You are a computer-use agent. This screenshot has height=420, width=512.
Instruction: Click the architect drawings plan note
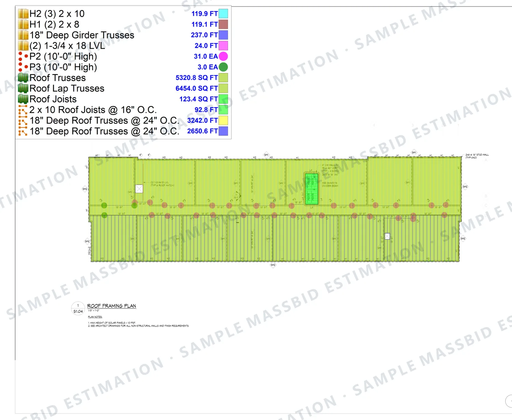[x=138, y=326]
